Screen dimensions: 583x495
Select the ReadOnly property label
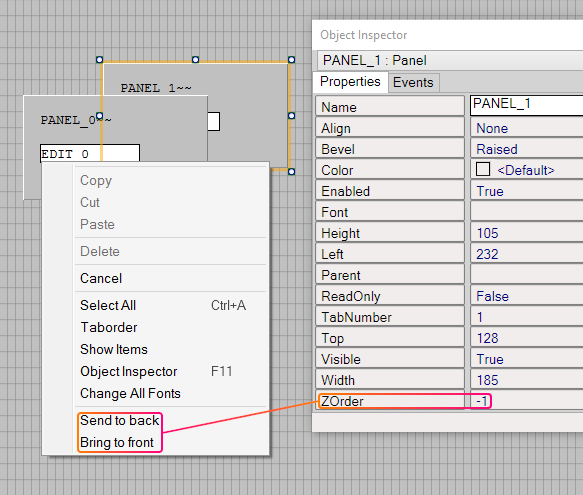(390, 296)
